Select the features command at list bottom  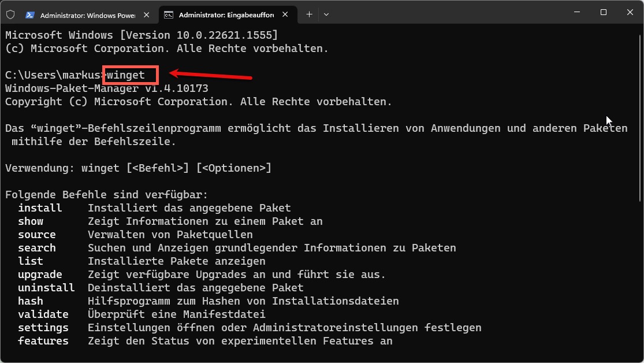pos(43,340)
